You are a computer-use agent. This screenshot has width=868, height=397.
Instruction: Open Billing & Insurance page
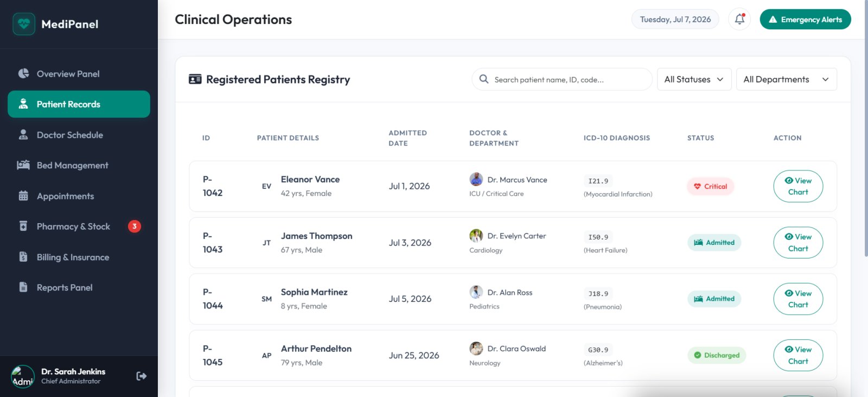[x=79, y=257]
